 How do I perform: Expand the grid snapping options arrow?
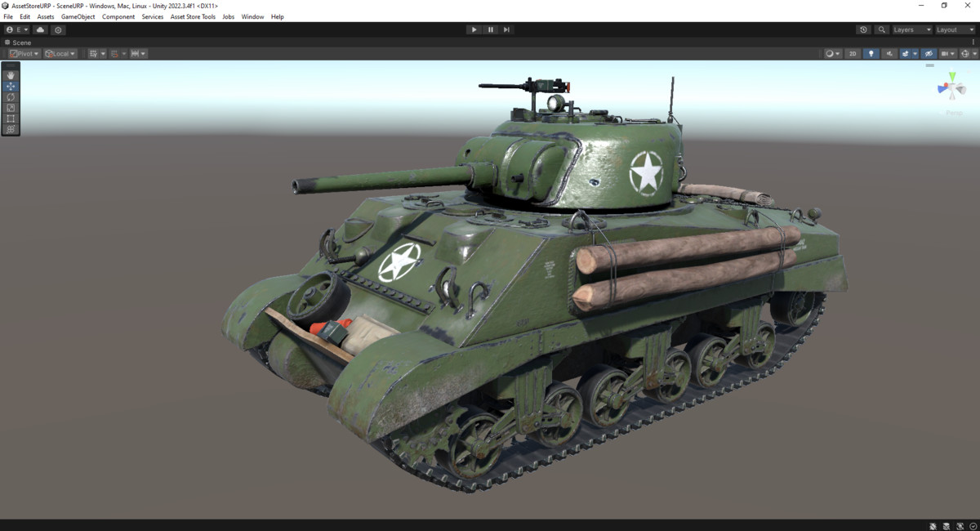[124, 54]
